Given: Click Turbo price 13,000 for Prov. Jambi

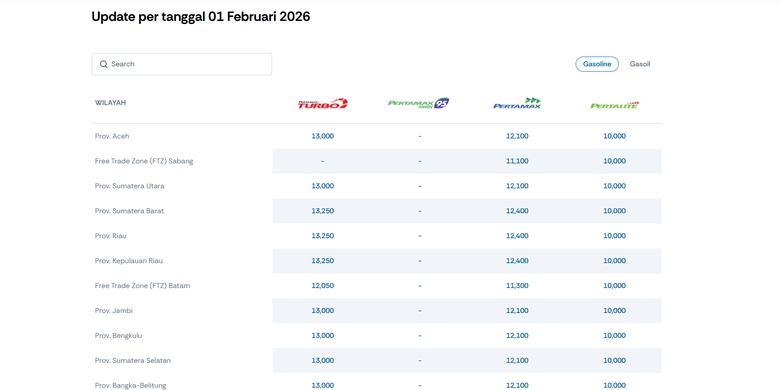Looking at the screenshot, I should pos(323,310).
